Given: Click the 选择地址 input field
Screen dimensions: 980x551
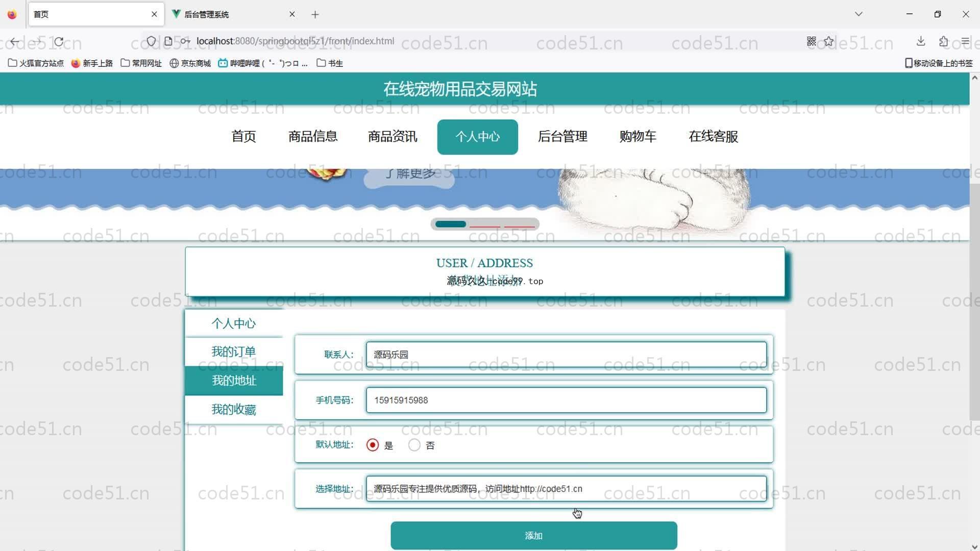Looking at the screenshot, I should (566, 489).
